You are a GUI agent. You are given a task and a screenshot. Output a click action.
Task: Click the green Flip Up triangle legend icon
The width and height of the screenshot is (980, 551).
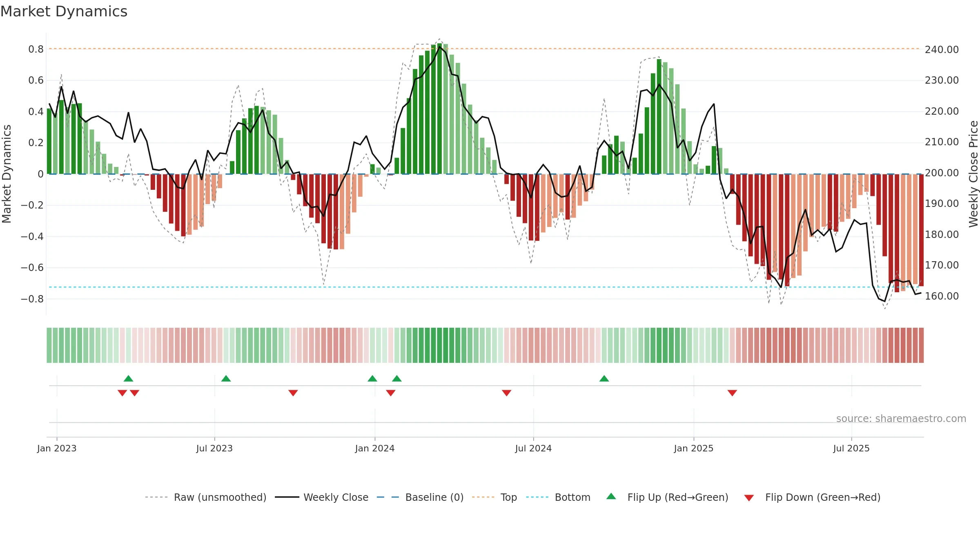coord(611,496)
